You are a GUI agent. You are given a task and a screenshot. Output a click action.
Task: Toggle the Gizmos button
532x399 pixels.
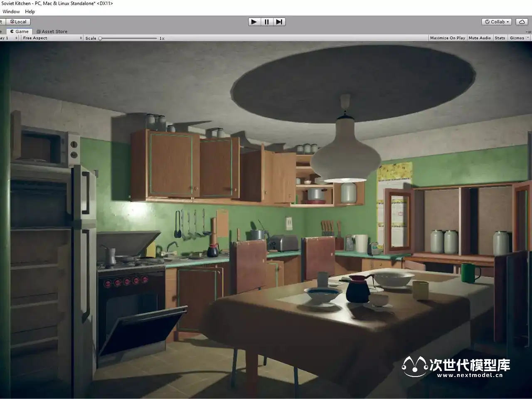click(517, 38)
